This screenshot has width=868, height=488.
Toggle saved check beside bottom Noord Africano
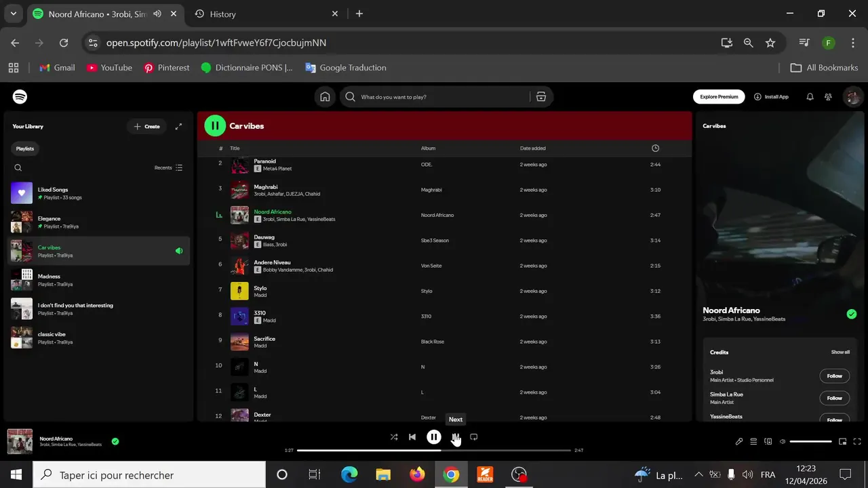click(x=115, y=441)
